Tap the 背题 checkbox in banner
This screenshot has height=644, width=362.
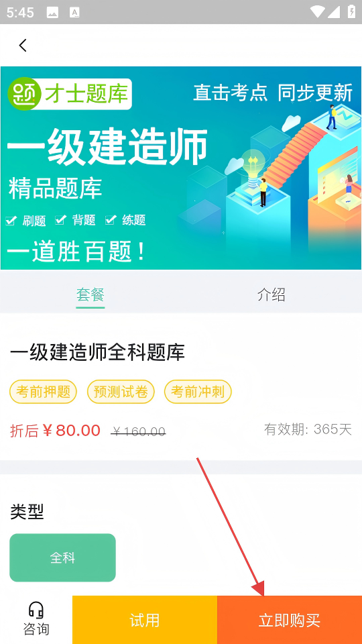tap(60, 220)
